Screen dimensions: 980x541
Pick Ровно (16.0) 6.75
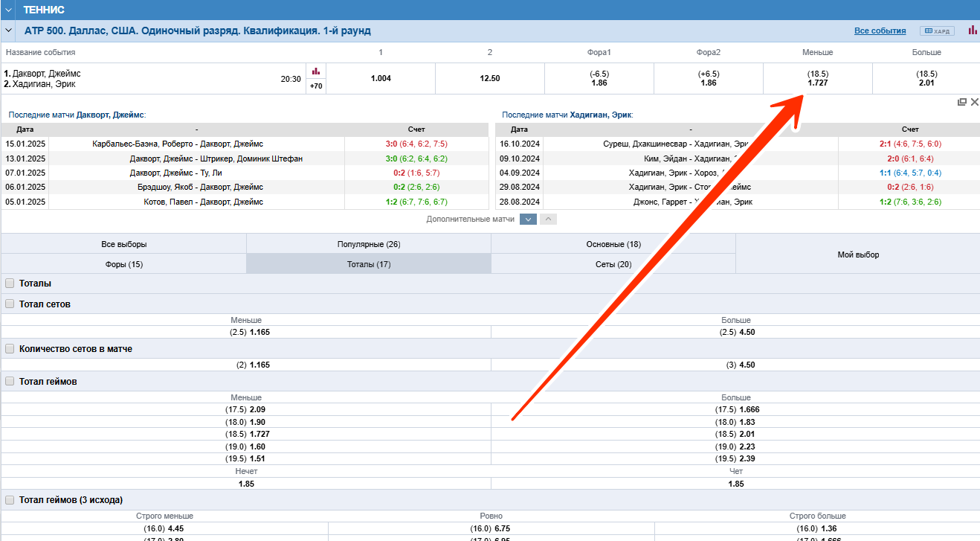[491, 528]
